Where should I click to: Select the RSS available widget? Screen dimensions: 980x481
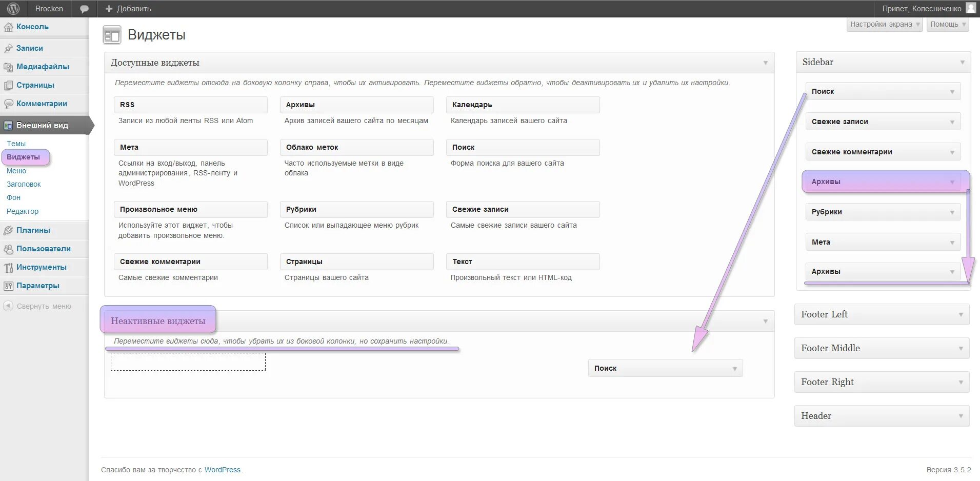pyautogui.click(x=190, y=105)
